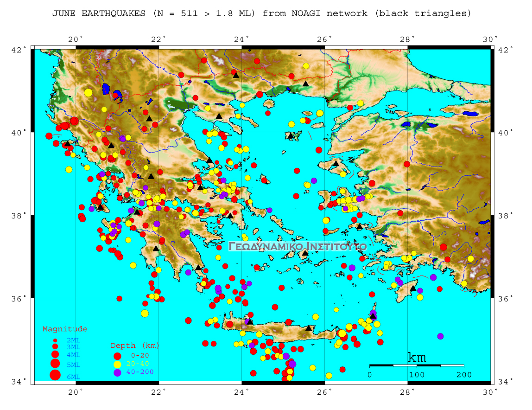Select the '5ML' legend label
The image size is (532, 410).
click(74, 365)
